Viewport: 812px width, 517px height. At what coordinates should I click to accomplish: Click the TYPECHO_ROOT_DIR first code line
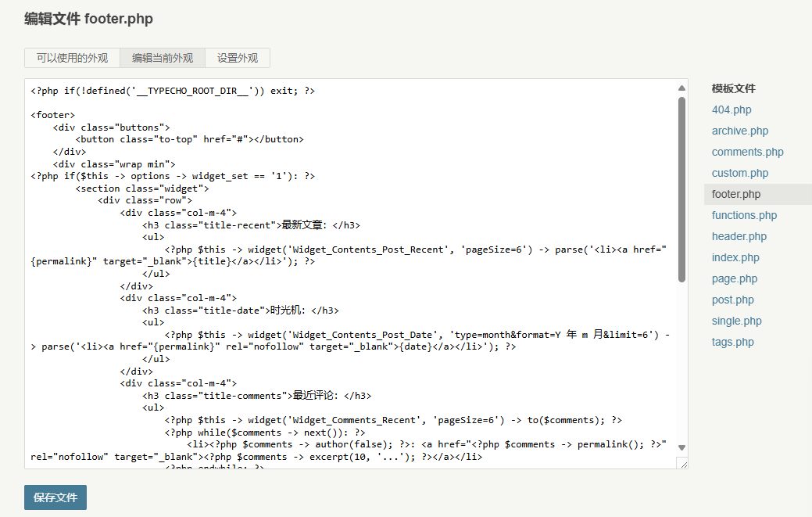click(173, 91)
